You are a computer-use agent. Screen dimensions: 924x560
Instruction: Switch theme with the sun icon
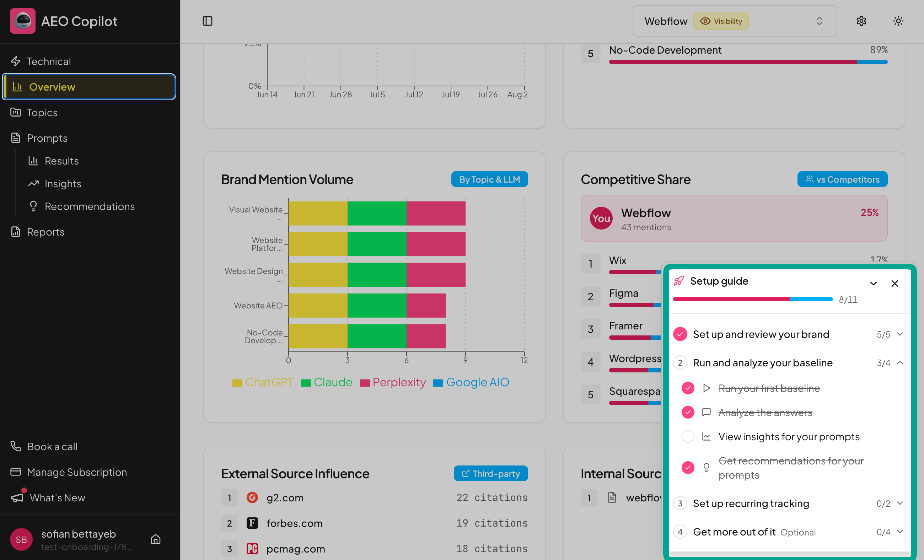point(898,21)
